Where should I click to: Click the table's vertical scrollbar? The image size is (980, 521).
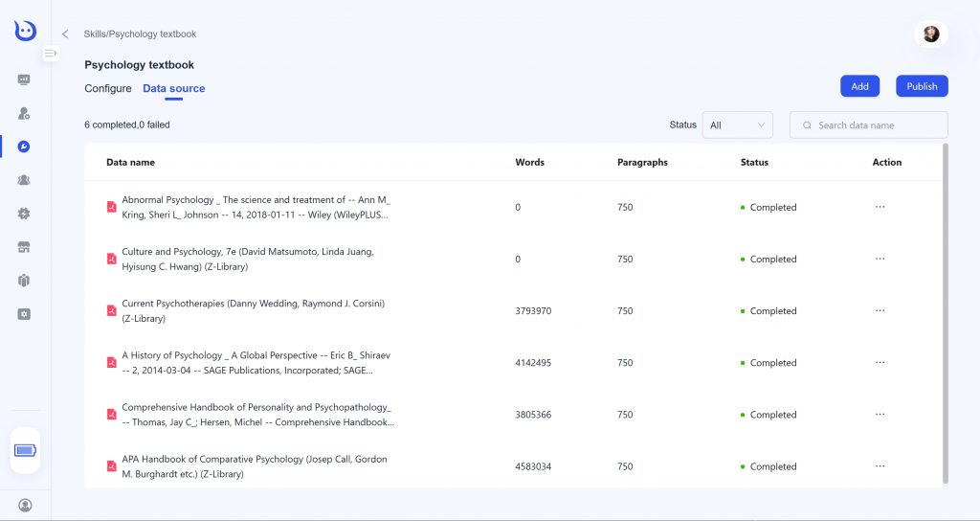point(945,313)
